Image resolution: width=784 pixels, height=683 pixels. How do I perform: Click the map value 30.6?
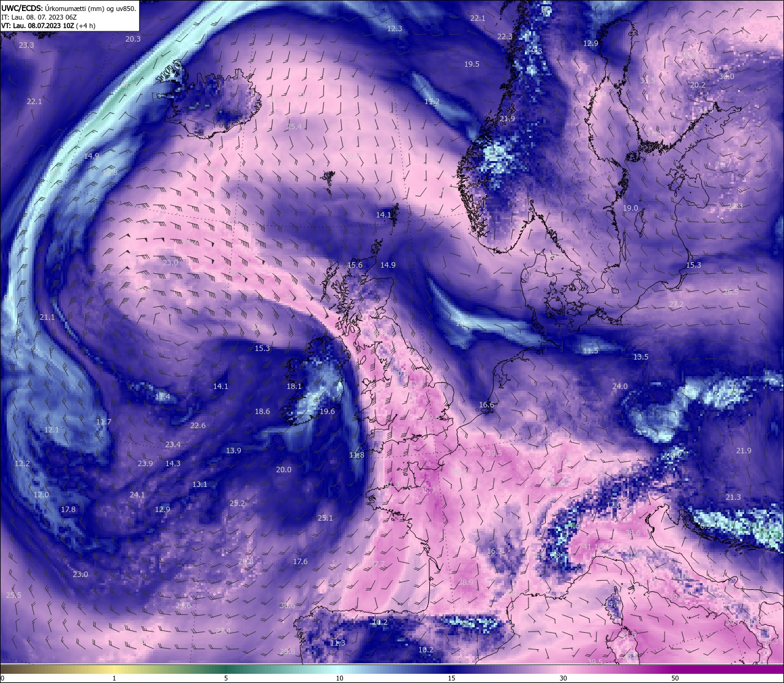point(287,606)
